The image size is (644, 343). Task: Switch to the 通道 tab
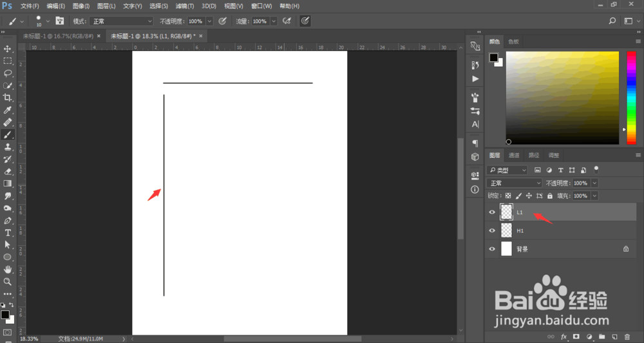point(514,155)
